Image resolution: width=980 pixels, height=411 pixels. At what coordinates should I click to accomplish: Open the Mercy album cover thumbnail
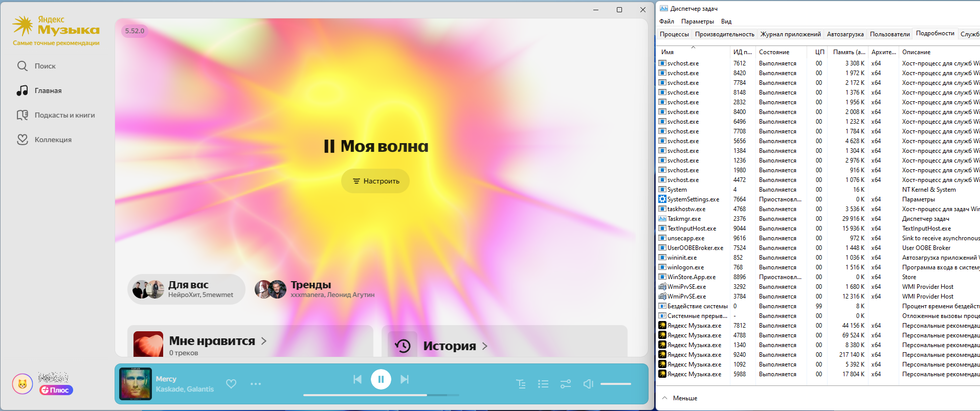tap(136, 384)
